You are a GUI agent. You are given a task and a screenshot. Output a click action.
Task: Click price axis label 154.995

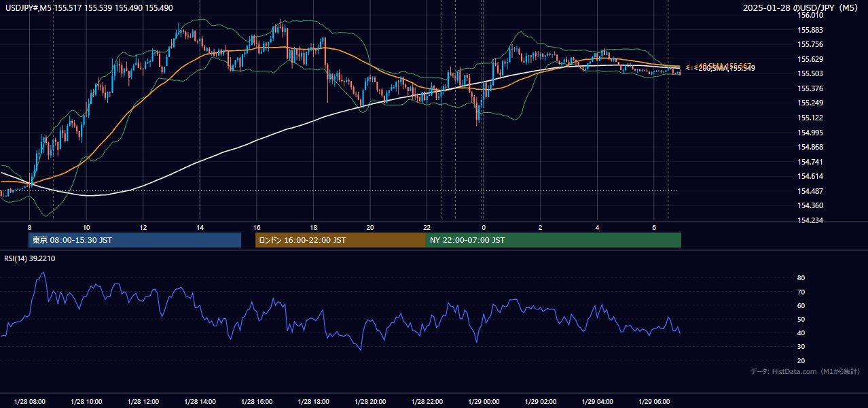(x=810, y=133)
